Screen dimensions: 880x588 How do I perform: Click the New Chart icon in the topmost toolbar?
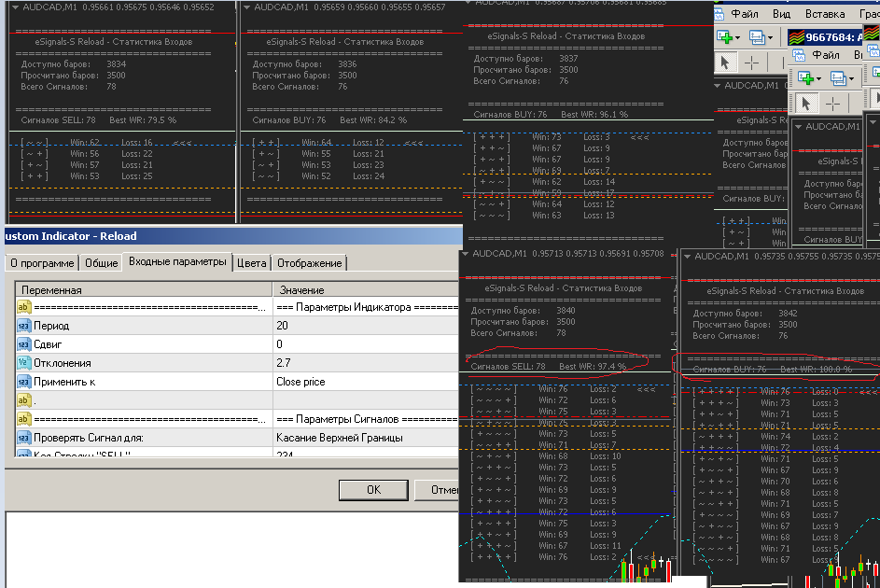point(724,37)
